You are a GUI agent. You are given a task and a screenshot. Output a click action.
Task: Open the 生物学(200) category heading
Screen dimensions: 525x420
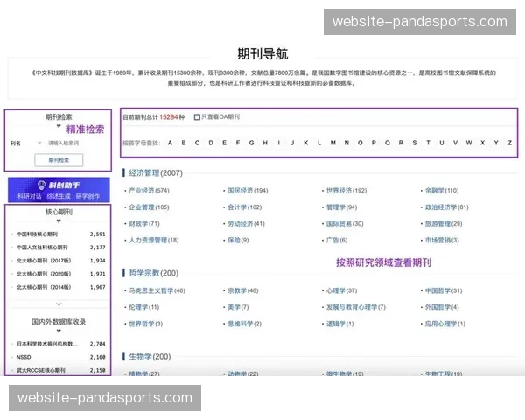pos(150,357)
